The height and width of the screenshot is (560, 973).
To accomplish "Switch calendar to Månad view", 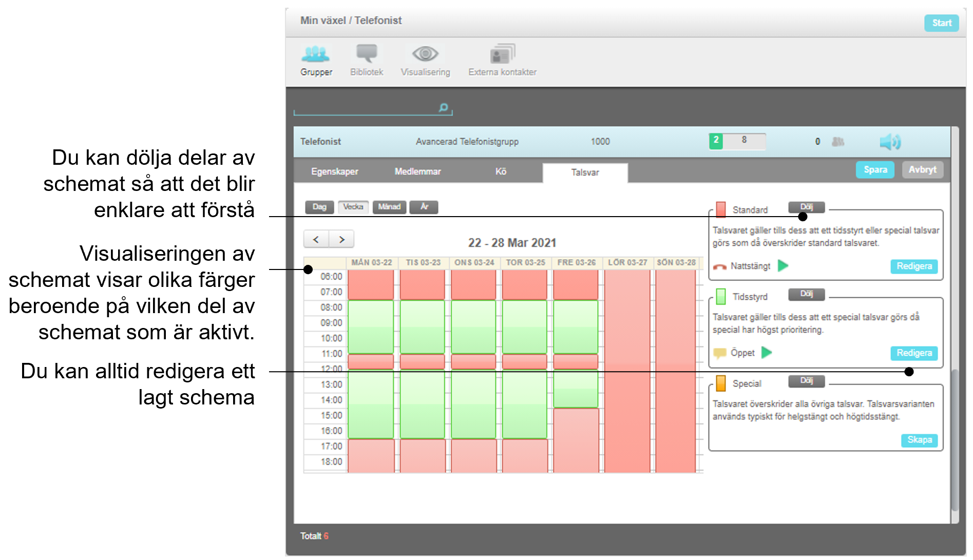I will click(x=389, y=207).
